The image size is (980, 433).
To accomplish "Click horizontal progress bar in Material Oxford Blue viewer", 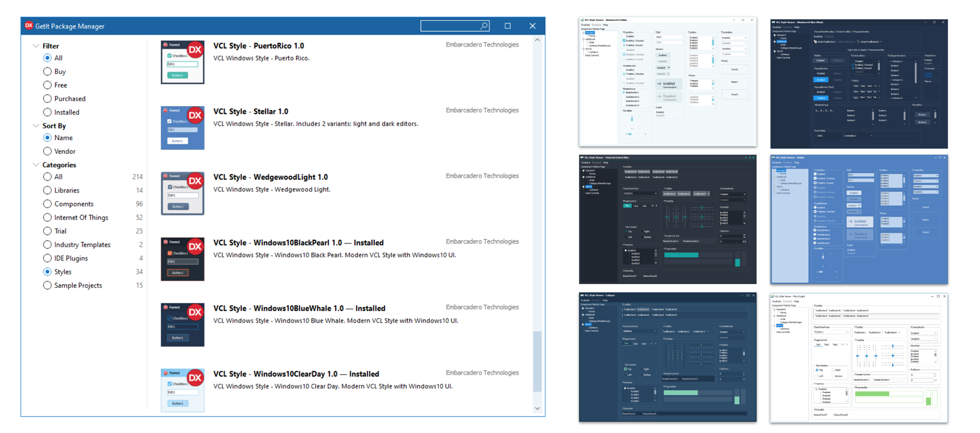I will 698,255.
